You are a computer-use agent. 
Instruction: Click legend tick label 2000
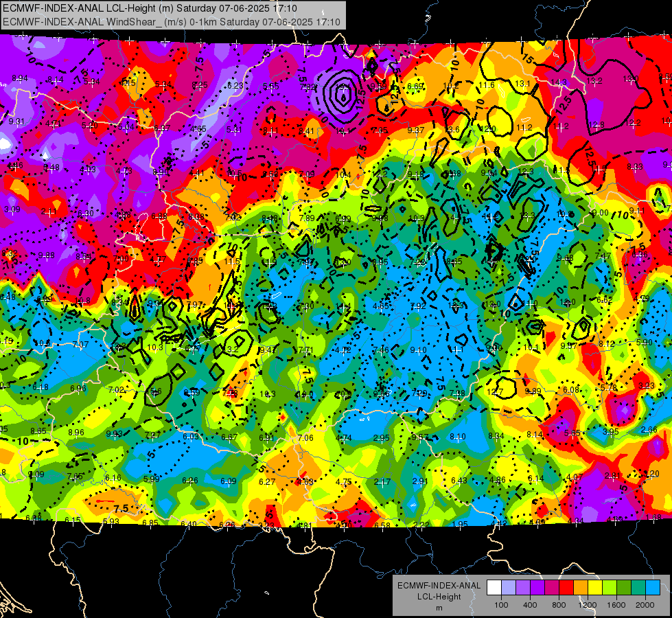pos(645,605)
